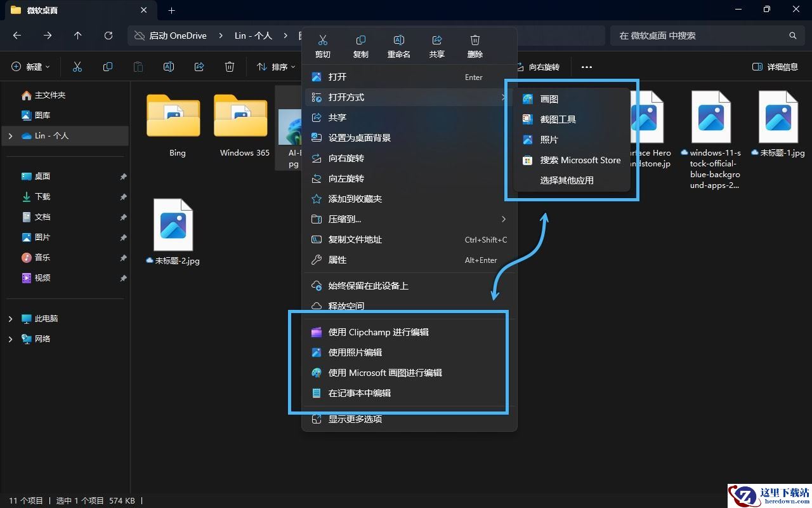This screenshot has height=508, width=812.
Task: Open a new tab with the plus button
Action: click(x=171, y=10)
